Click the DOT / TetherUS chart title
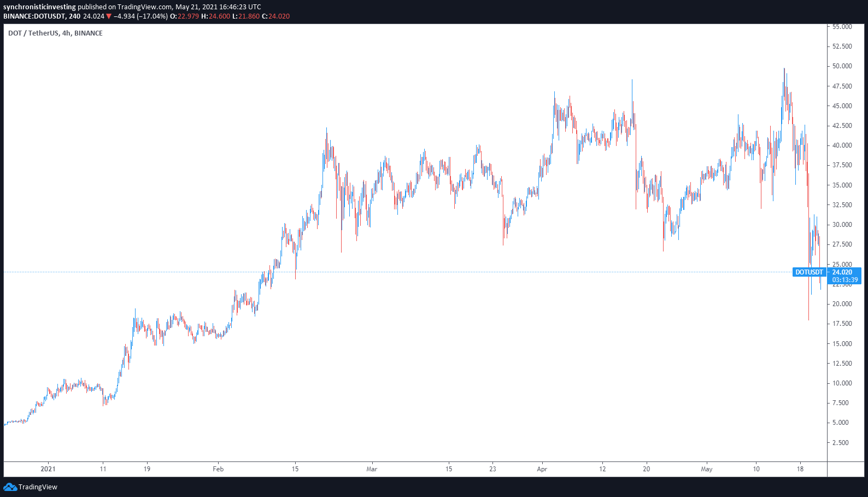Viewport: 868px width, 497px height. [55, 33]
